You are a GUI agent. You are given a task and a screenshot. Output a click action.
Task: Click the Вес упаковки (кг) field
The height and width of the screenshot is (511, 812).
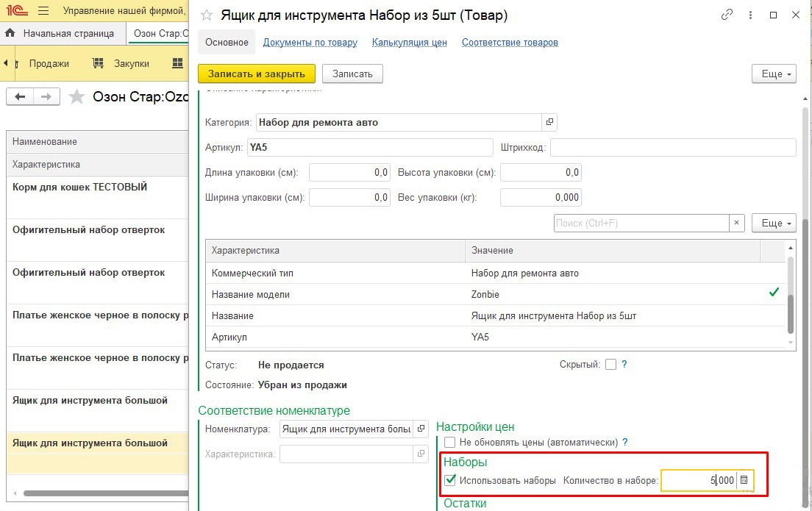pos(541,197)
